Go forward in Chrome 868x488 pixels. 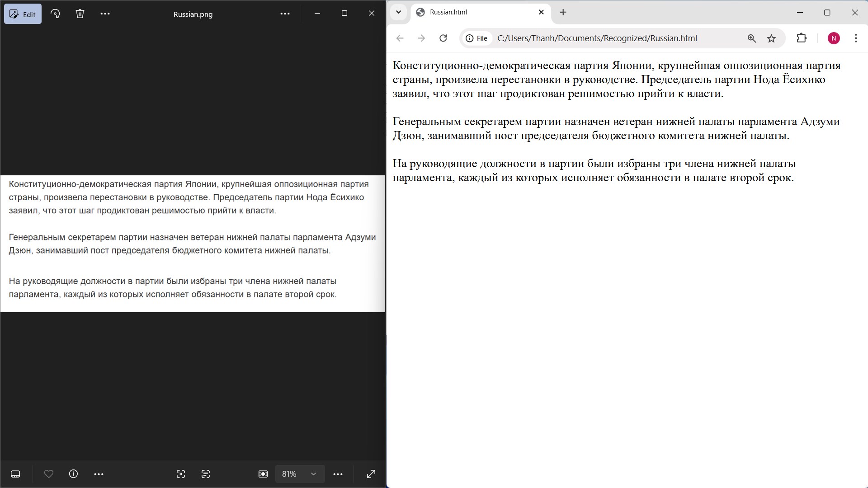pos(421,38)
